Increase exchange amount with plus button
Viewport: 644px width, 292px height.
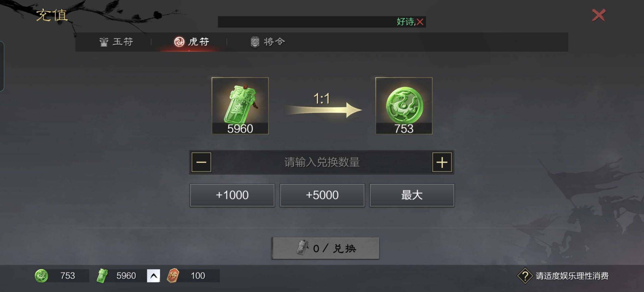point(442,162)
